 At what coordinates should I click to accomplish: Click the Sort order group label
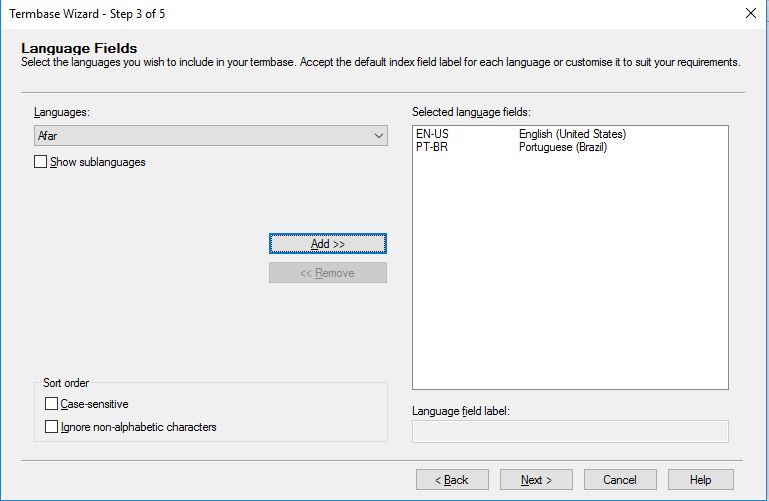click(66, 383)
